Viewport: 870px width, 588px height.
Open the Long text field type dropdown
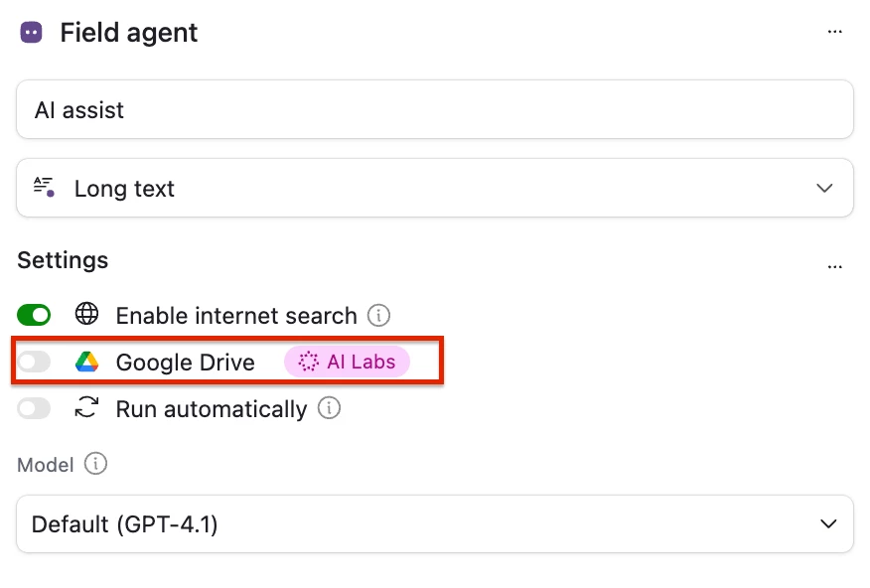pos(434,188)
